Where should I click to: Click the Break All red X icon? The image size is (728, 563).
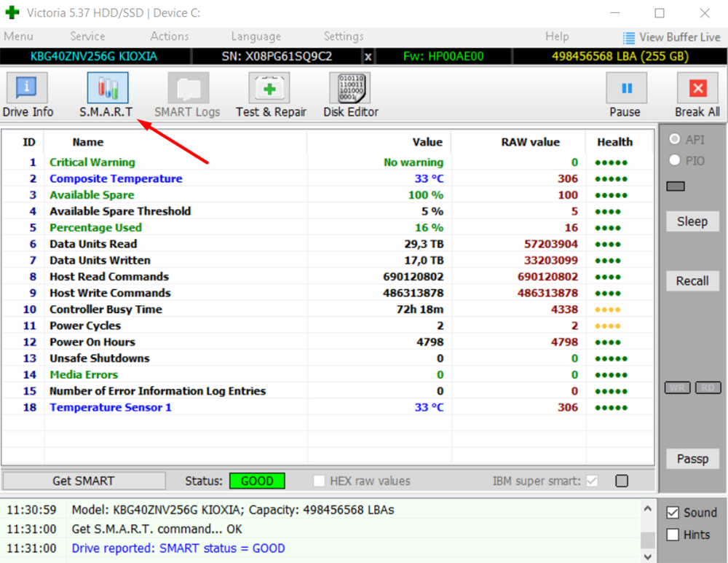tap(698, 88)
